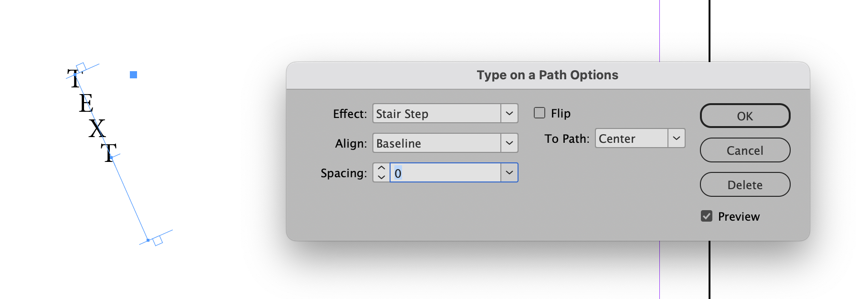Remove path type with the Delete button
Screen dimensions: 868x299
pos(744,185)
